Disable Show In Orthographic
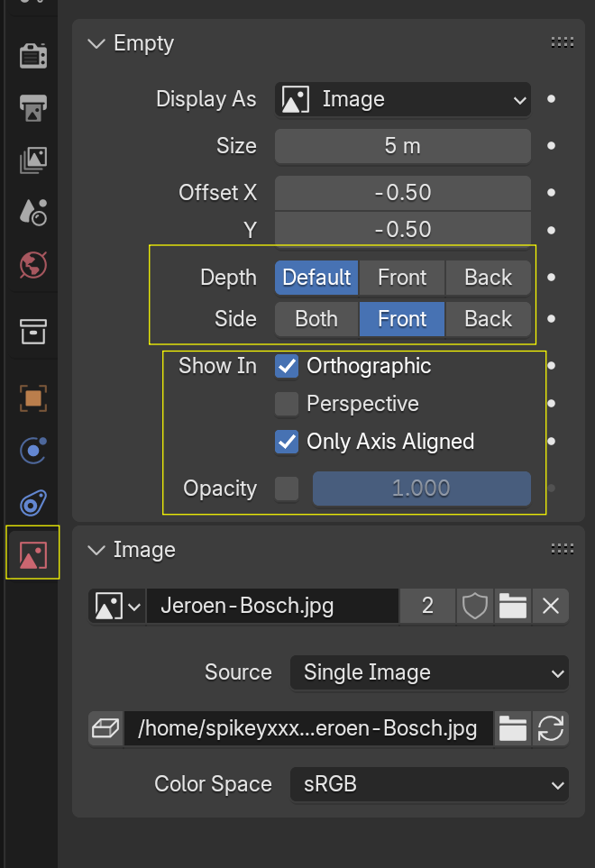The image size is (595, 868). click(x=287, y=366)
